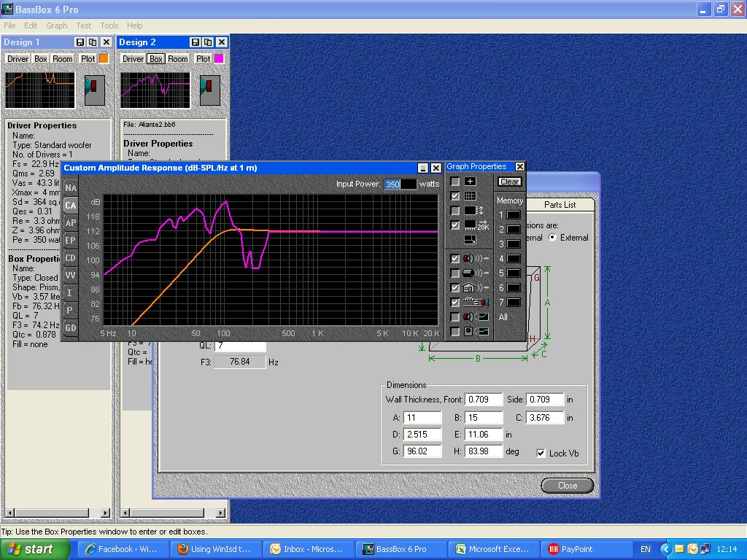Select the I graph tab
747x560 pixels.
(x=71, y=293)
